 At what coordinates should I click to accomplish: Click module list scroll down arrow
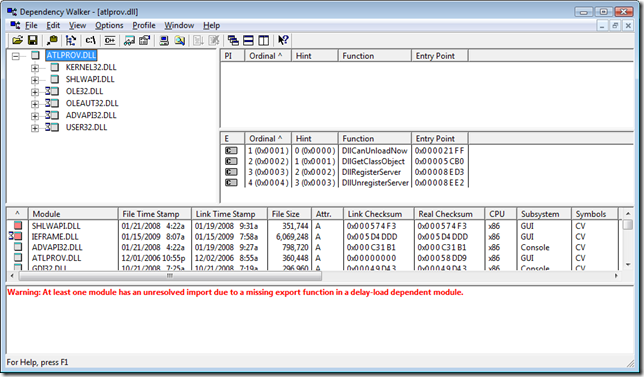click(628, 265)
